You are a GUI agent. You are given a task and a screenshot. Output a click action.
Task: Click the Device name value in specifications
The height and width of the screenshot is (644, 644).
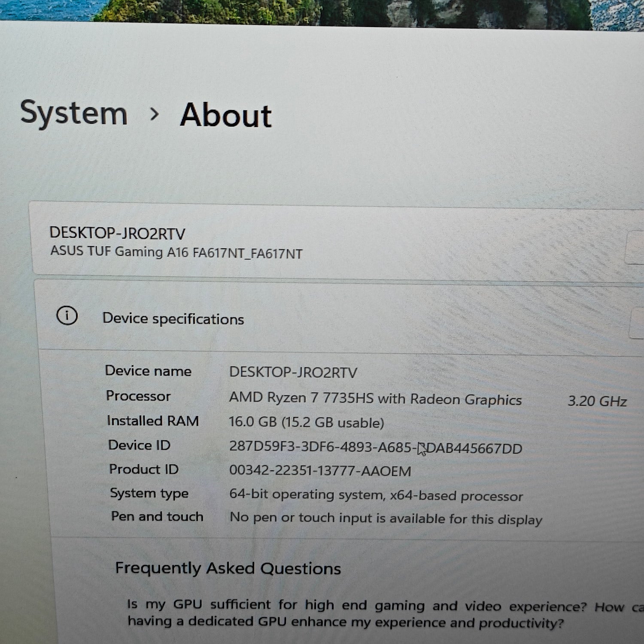point(293,372)
